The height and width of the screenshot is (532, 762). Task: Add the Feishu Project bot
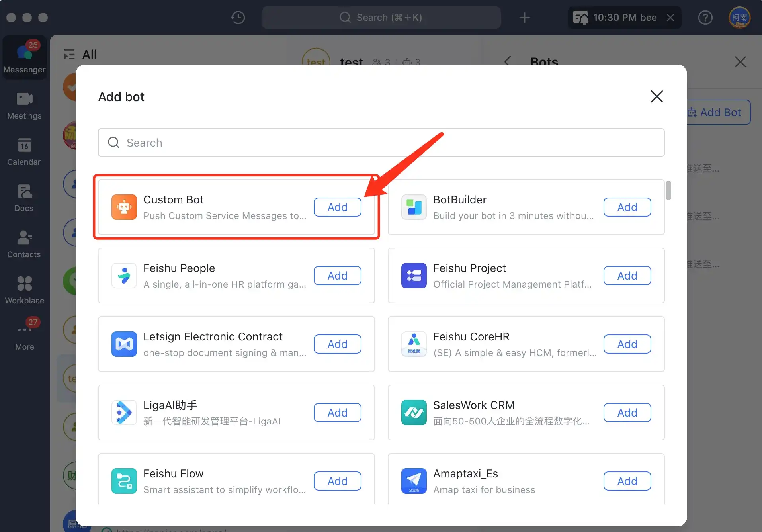coord(627,276)
